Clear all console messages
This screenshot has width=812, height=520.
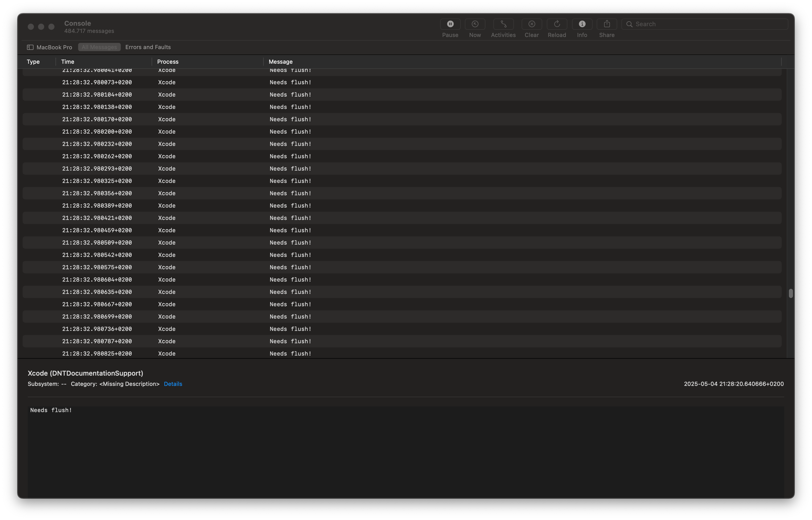531,24
